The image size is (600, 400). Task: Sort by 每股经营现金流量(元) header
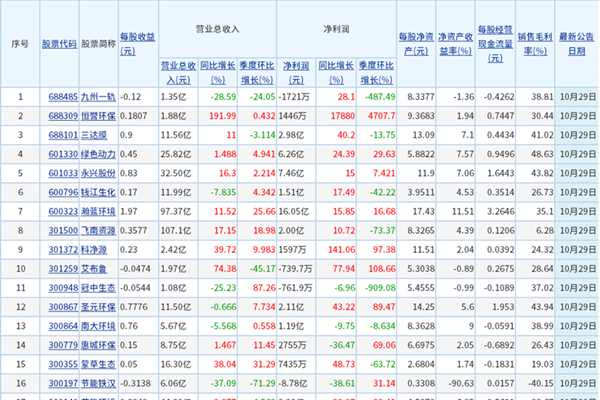(x=497, y=44)
